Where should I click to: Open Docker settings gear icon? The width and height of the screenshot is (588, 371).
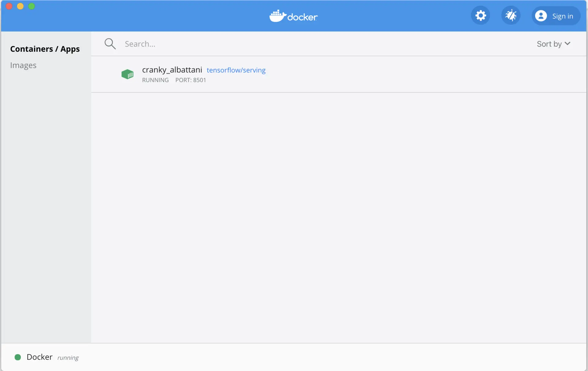coord(481,16)
